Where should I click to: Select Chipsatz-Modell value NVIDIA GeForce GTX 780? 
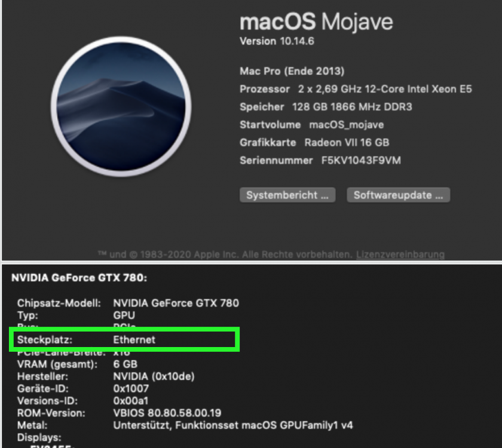click(176, 303)
